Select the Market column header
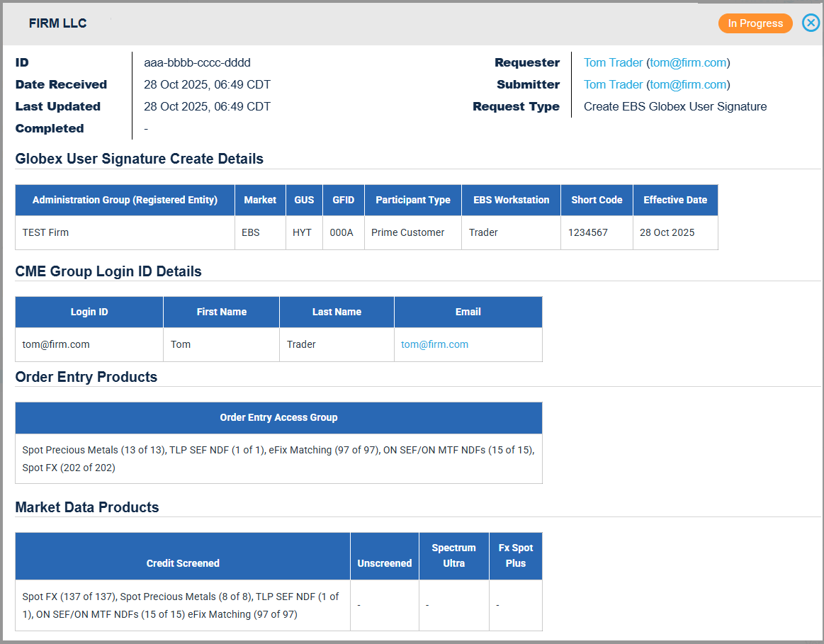The width and height of the screenshot is (824, 644). point(260,200)
